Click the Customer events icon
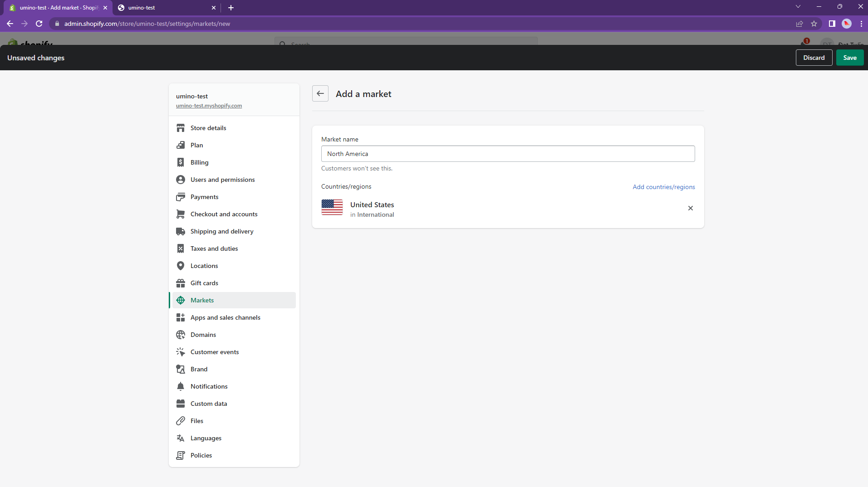This screenshot has height=487, width=868. (181, 352)
